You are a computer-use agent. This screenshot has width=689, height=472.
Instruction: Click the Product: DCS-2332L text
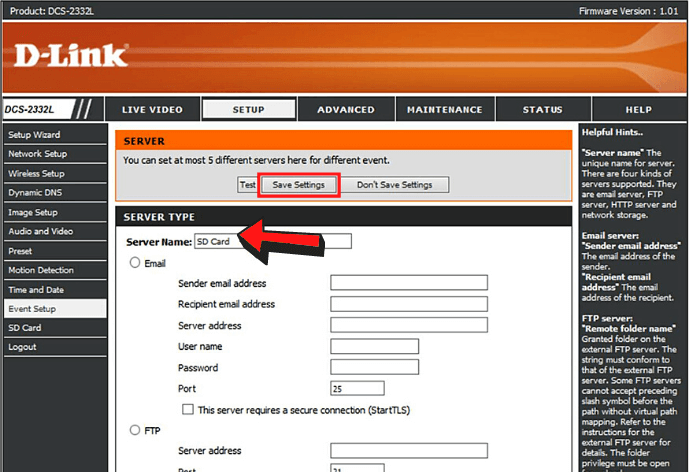click(52, 11)
